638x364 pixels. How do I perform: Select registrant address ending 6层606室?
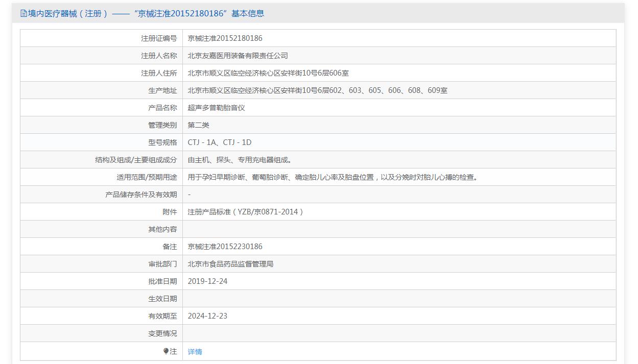tap(268, 73)
